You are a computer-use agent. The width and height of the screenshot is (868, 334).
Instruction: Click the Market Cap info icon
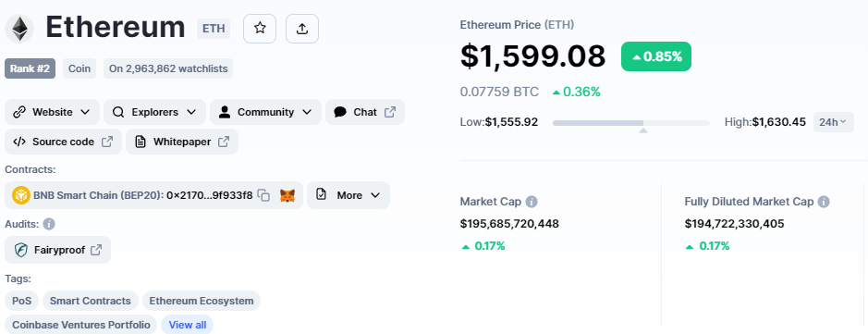click(532, 202)
